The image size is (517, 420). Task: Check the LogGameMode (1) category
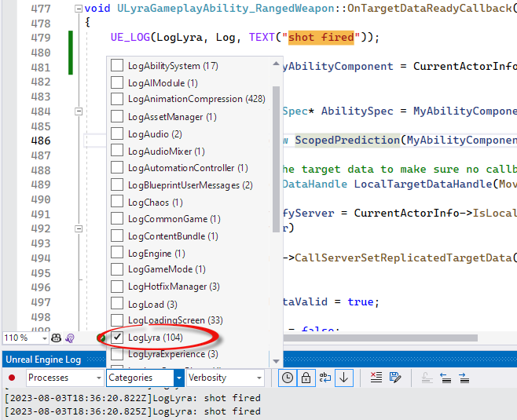coord(117,269)
